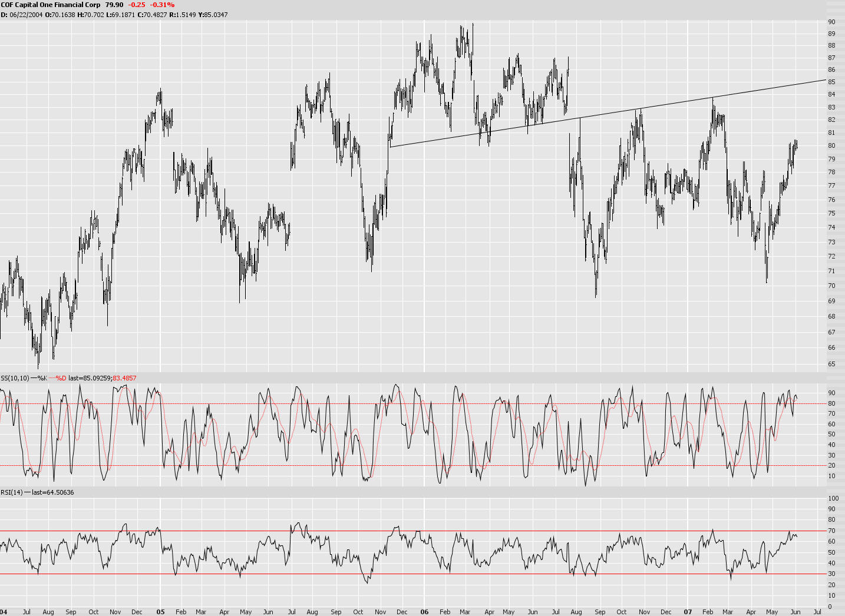This screenshot has width=845, height=616.
Task: Click the high value H:70.702
Action: (x=91, y=15)
